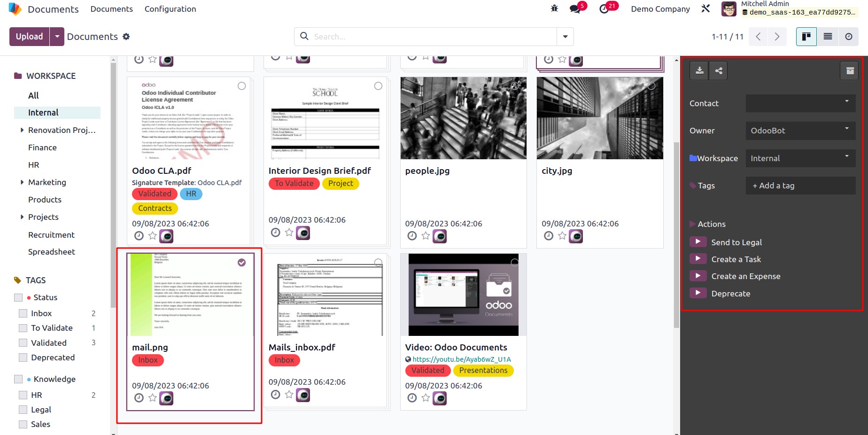Click activity clock on Interior Design Brief.pdf
This screenshot has height=435, width=868.
[276, 233]
